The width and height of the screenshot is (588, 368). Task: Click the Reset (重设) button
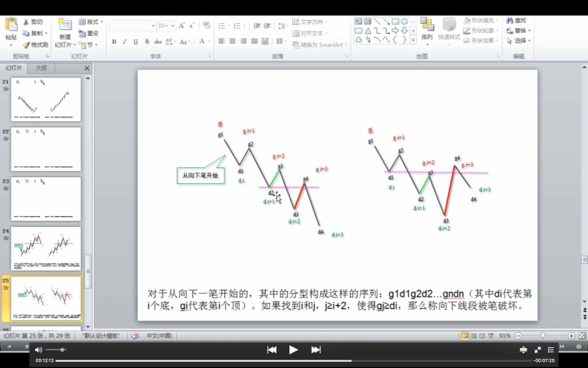88,33
